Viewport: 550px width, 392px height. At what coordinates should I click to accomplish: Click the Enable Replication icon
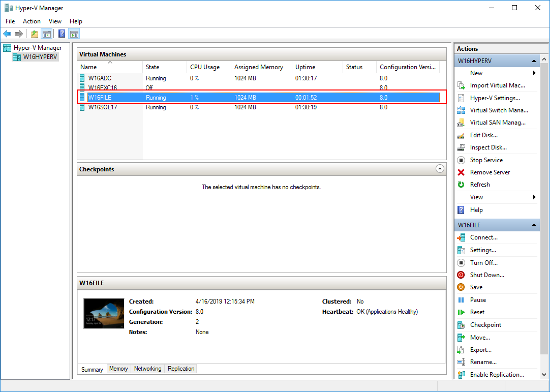[x=461, y=374]
